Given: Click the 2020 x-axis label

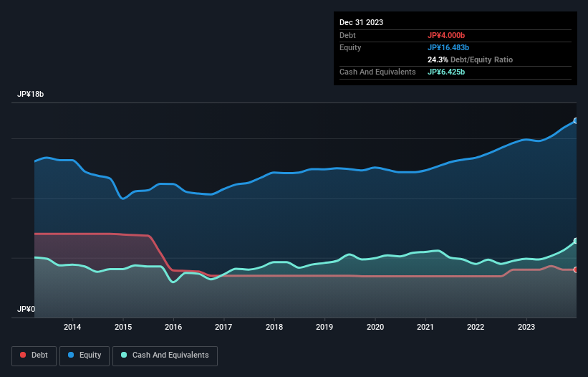Looking at the screenshot, I should point(375,327).
